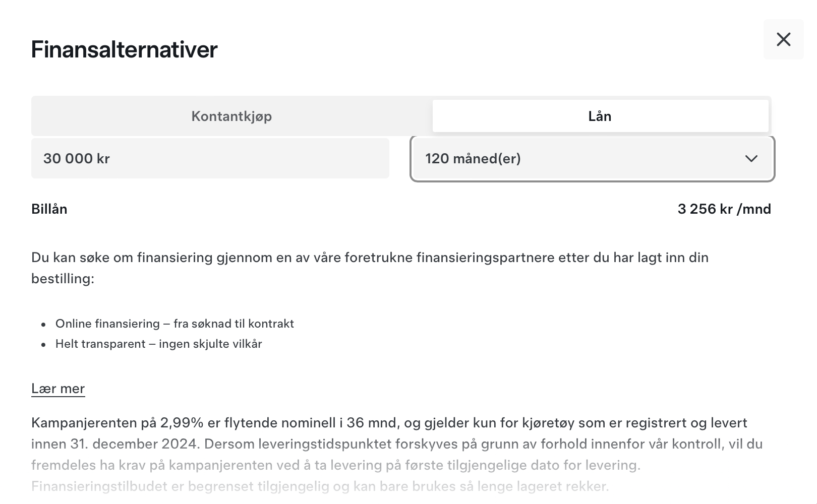This screenshot has height=504, width=817.
Task: Click the faded line about første tilgjengelige dato
Action: point(336,465)
